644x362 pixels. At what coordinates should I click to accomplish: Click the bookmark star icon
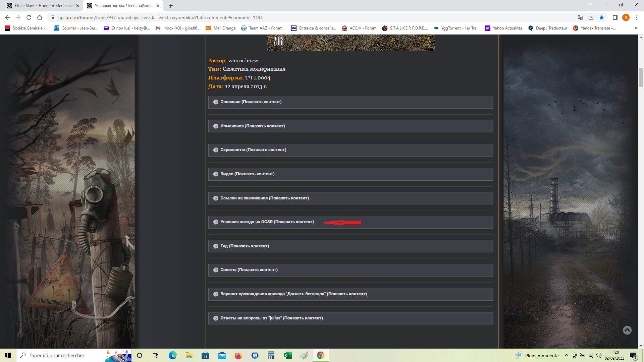[x=602, y=17]
